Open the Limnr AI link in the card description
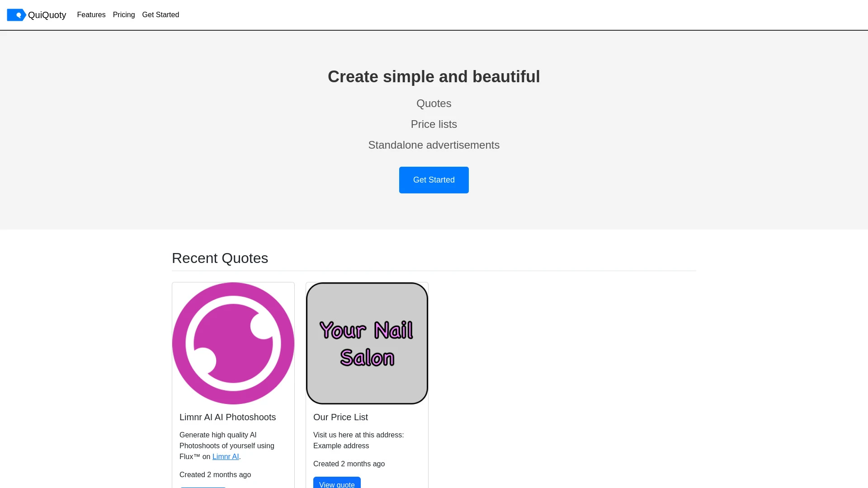 point(225,457)
